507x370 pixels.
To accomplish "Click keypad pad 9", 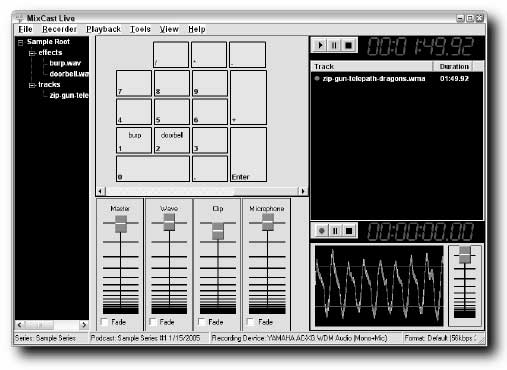I will coord(210,83).
